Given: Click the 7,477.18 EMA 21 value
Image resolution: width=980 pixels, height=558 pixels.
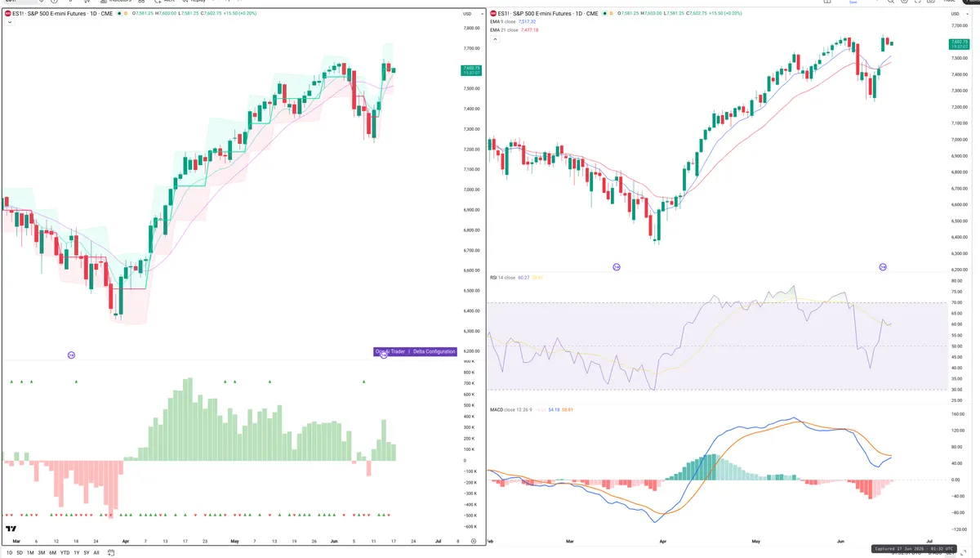Looking at the screenshot, I should 531,29.
